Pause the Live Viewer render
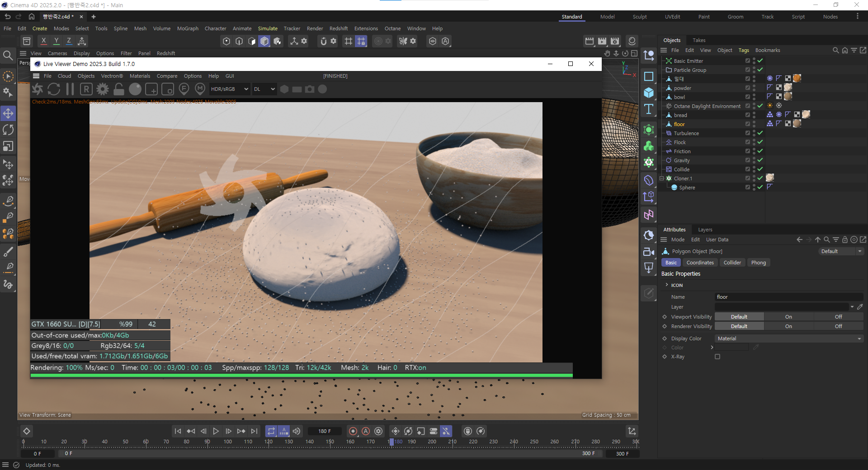868x470 pixels. point(70,89)
